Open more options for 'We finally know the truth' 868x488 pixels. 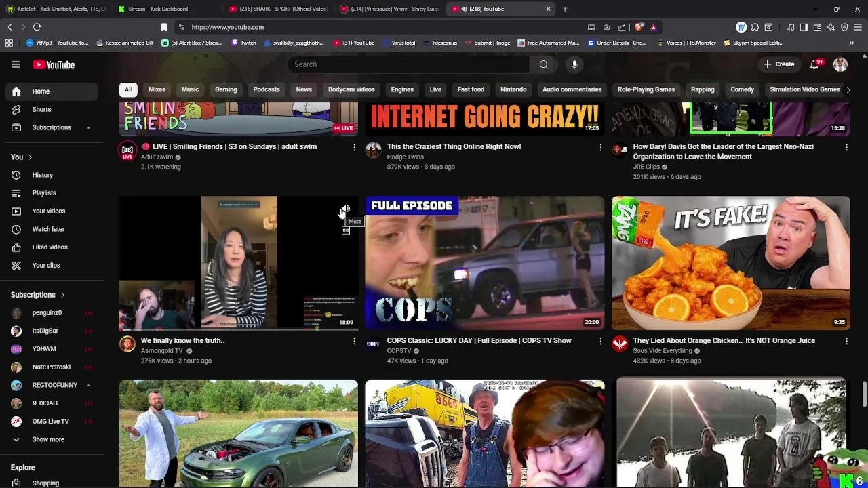tap(354, 341)
